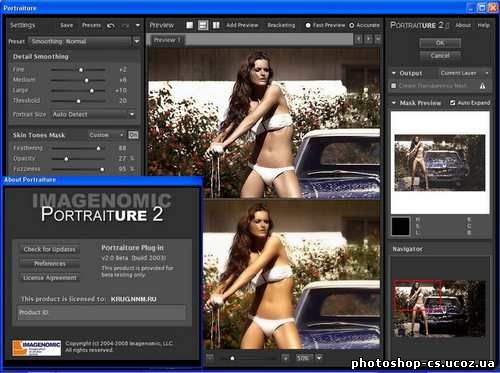Click the warning icon beside Transparency Mask
The height and width of the screenshot is (373, 500).
click(x=482, y=86)
